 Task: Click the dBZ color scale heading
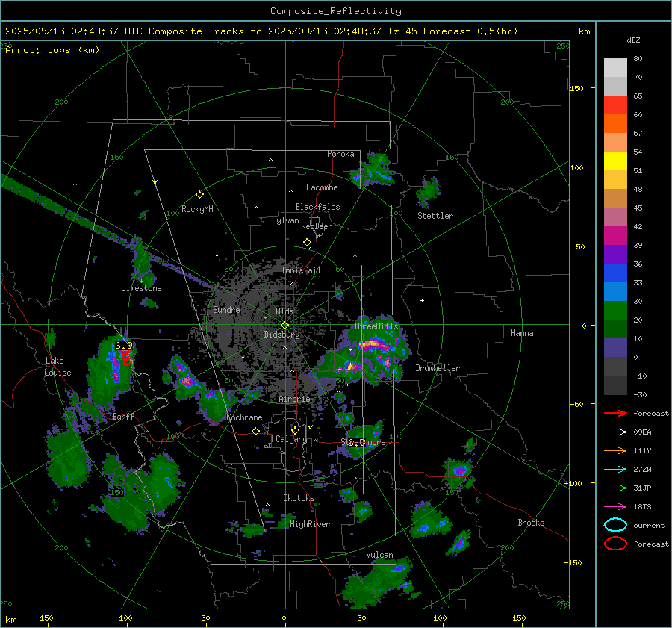pos(633,40)
